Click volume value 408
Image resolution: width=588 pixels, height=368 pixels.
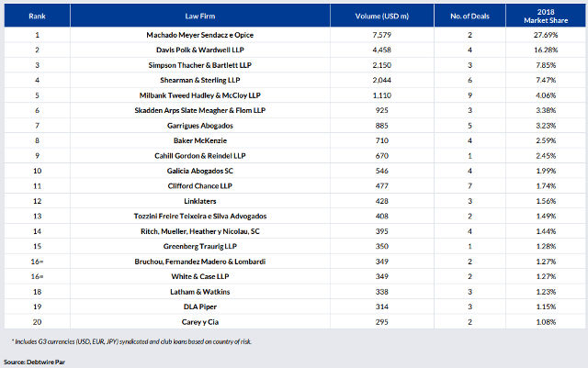click(382, 217)
